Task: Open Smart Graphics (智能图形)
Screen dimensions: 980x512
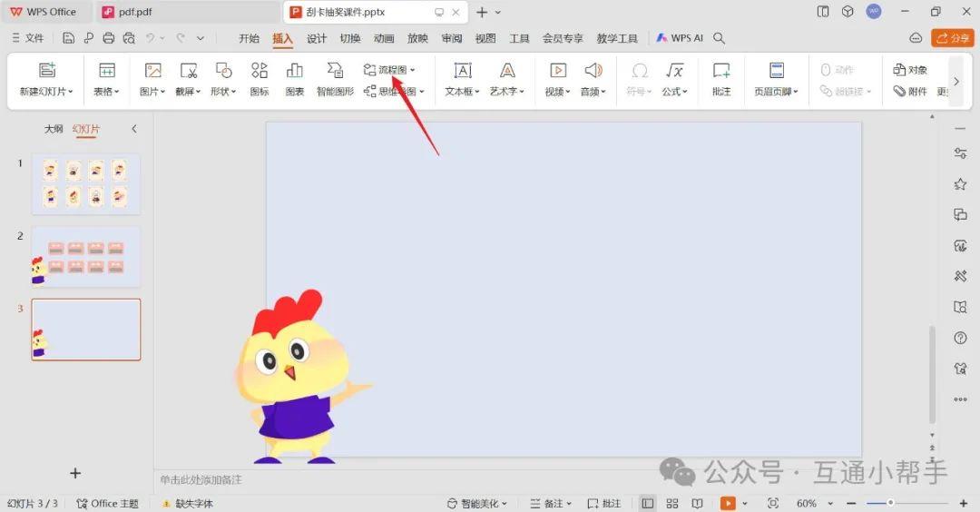Action: point(335,79)
